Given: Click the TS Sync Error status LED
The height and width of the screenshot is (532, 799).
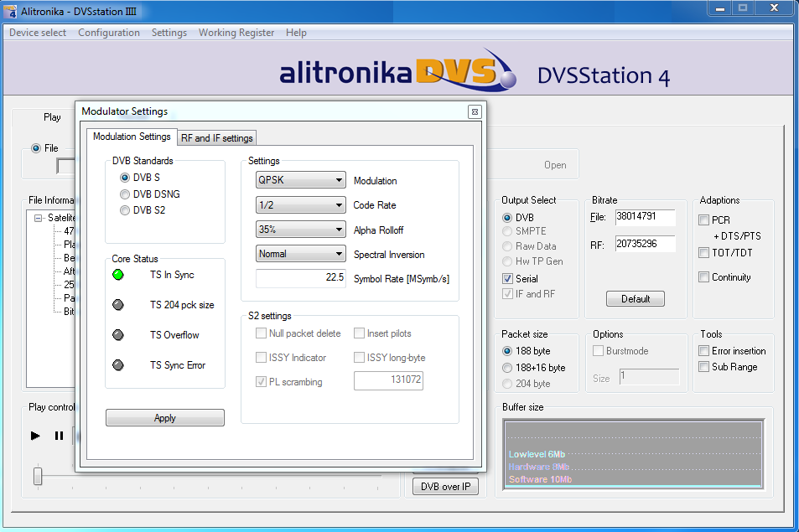Looking at the screenshot, I should click(118, 365).
